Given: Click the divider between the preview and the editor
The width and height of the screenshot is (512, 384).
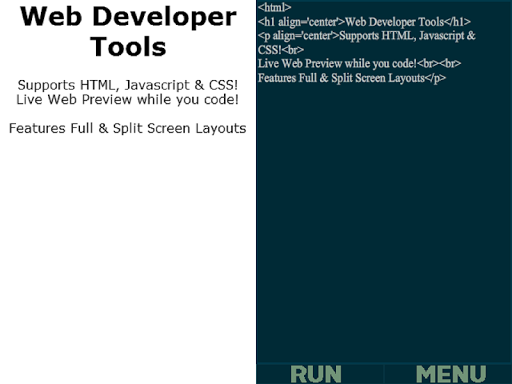Looking at the screenshot, I should pyautogui.click(x=256, y=192).
